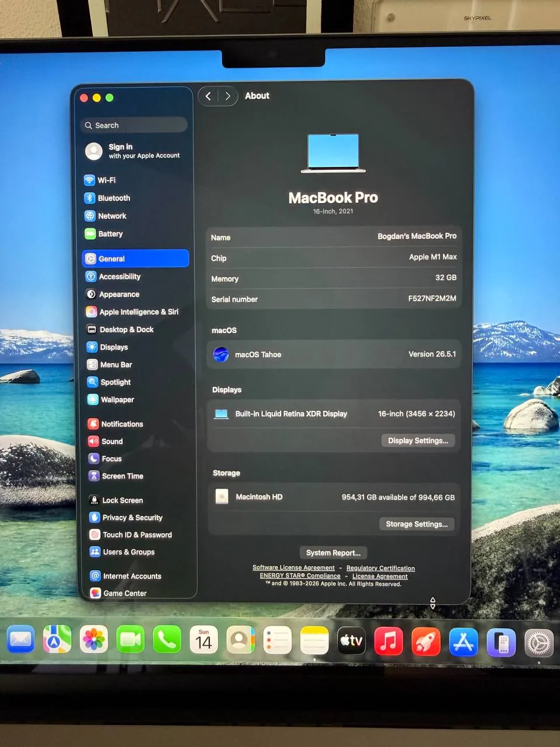Open iPhone Mirroring from the Dock
Viewport: 560px width, 747px height.
tap(502, 643)
